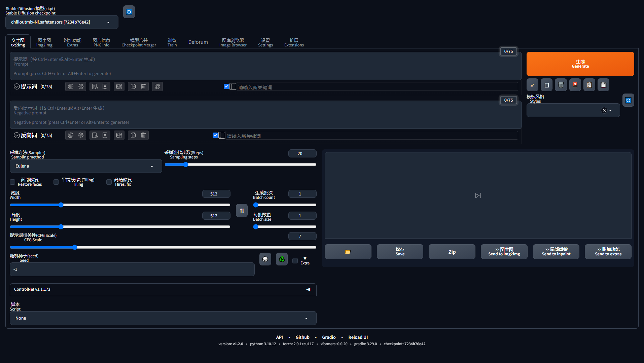Collapse the ControlNet v1.1.173 panel

(308, 289)
